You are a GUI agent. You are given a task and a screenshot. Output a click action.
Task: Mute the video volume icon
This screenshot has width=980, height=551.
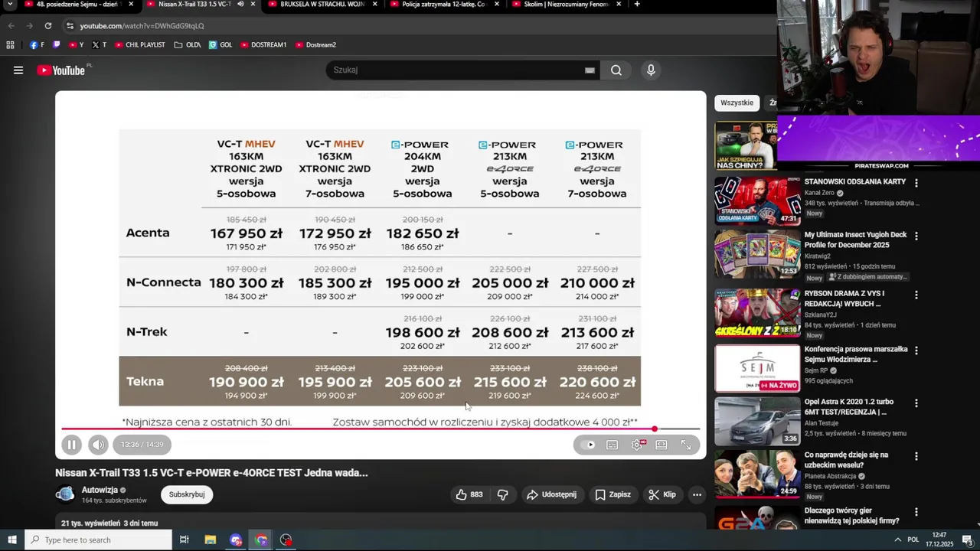pyautogui.click(x=98, y=445)
